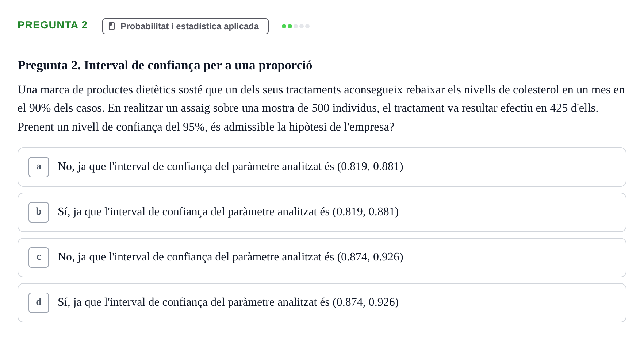The image size is (644, 340).
Task: Select answer option d letter box
Action: point(39,303)
